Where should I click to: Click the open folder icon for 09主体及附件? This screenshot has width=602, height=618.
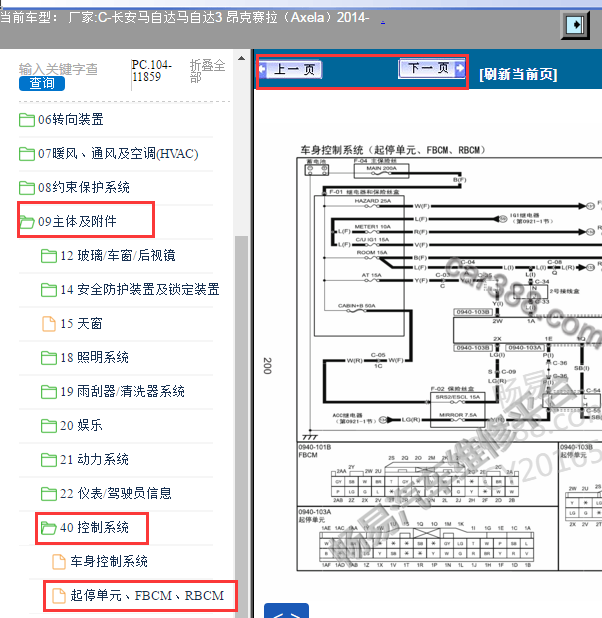tap(27, 222)
